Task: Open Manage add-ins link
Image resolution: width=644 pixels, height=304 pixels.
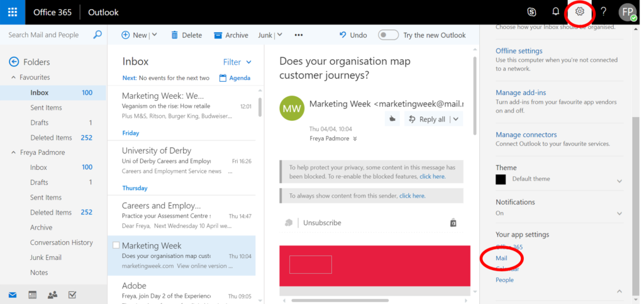Action: tap(521, 93)
